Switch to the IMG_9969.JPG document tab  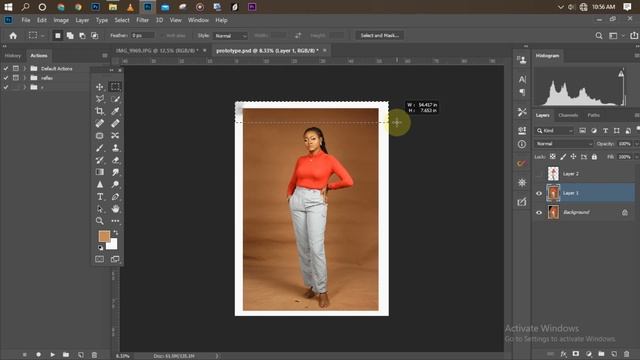pyautogui.click(x=157, y=51)
